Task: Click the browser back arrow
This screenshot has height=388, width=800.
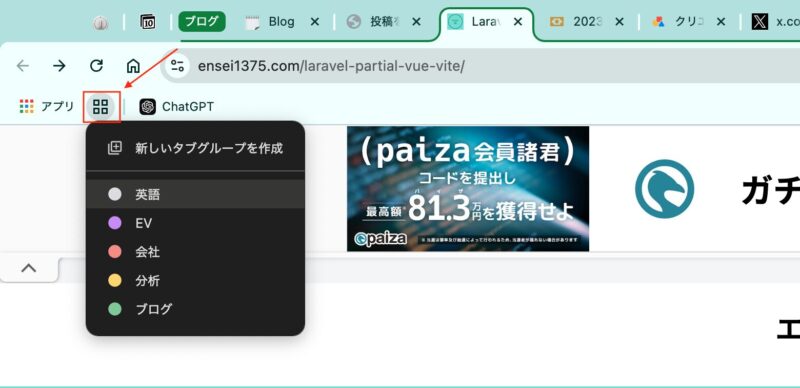Action: pos(22,66)
